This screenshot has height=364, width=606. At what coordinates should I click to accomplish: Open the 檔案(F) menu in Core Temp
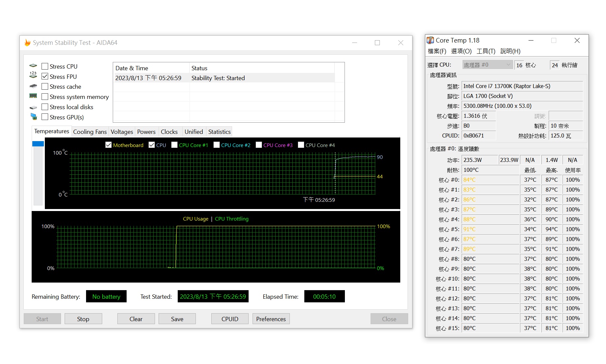pos(437,51)
